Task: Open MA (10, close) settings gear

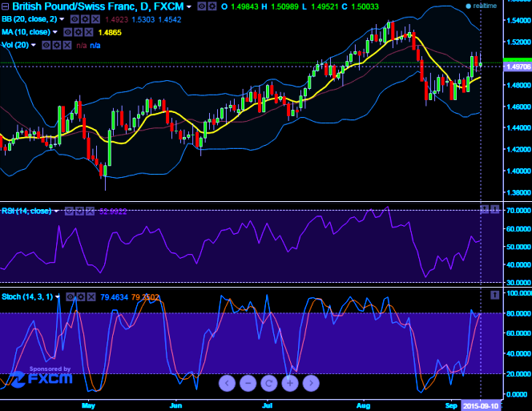Action: [79, 32]
